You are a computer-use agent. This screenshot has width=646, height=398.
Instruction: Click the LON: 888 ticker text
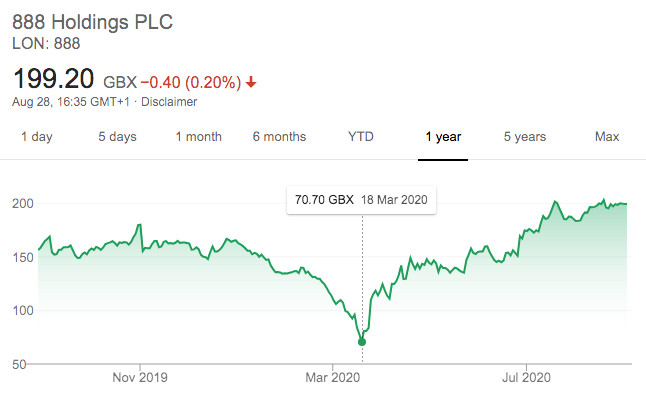(46, 44)
